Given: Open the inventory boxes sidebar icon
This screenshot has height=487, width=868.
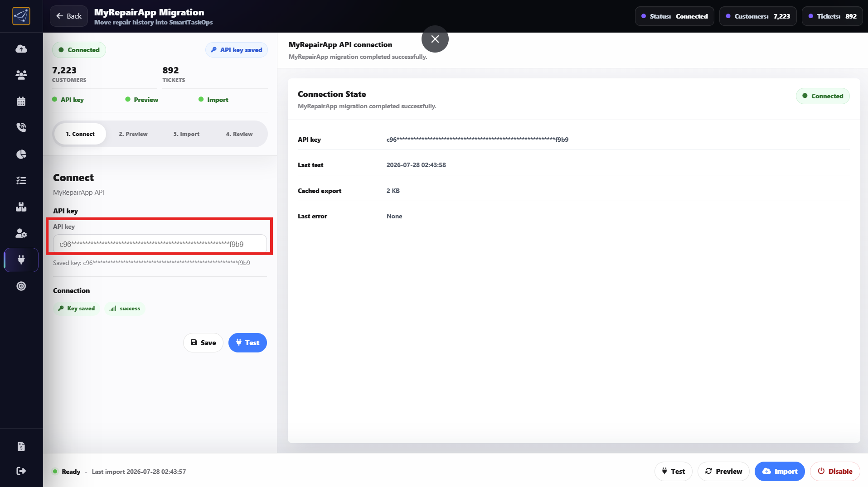Looking at the screenshot, I should pos(21,207).
